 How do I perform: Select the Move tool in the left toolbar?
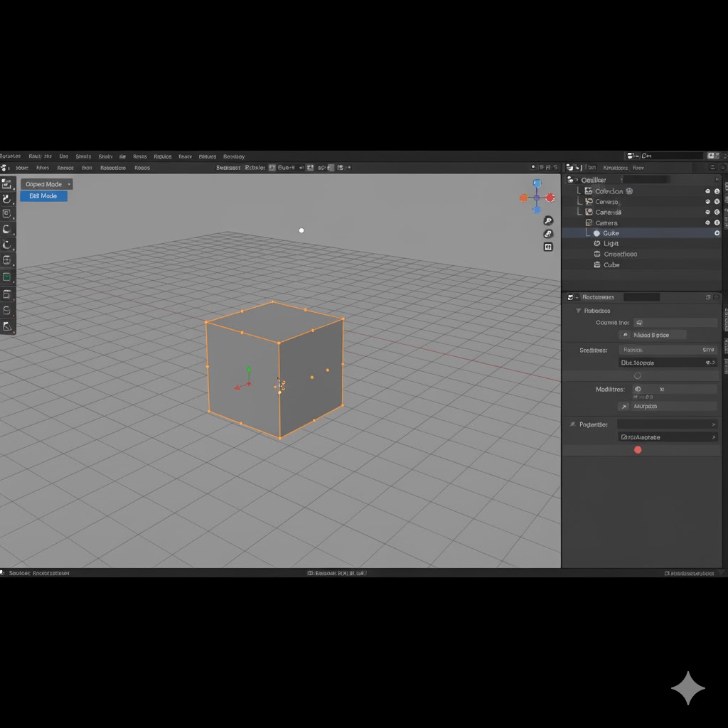(x=8, y=213)
